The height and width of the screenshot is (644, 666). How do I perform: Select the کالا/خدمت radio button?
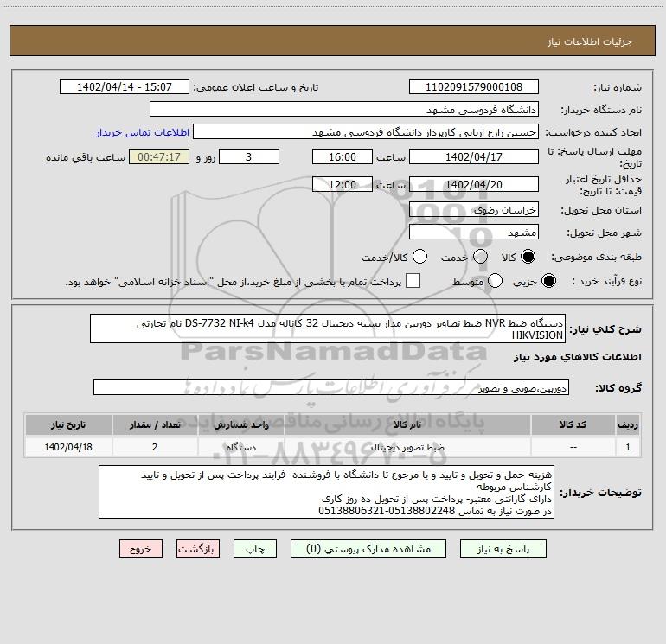[420, 257]
